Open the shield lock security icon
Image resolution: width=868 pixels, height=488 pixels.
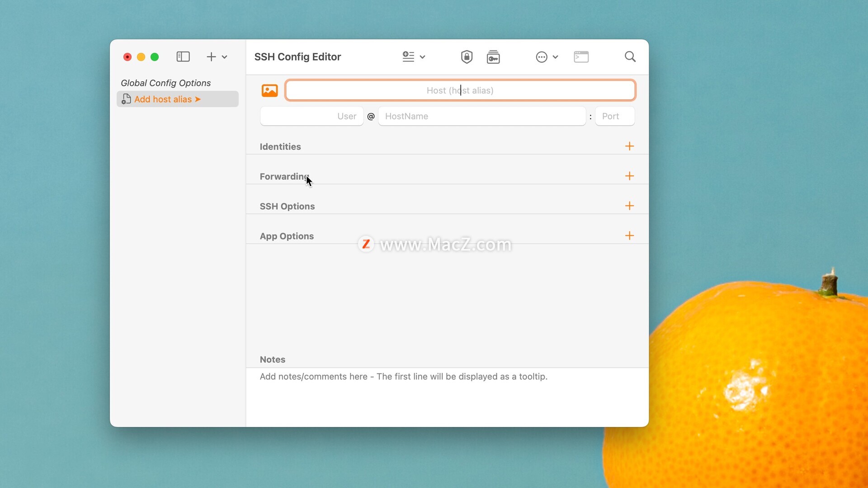click(x=467, y=56)
